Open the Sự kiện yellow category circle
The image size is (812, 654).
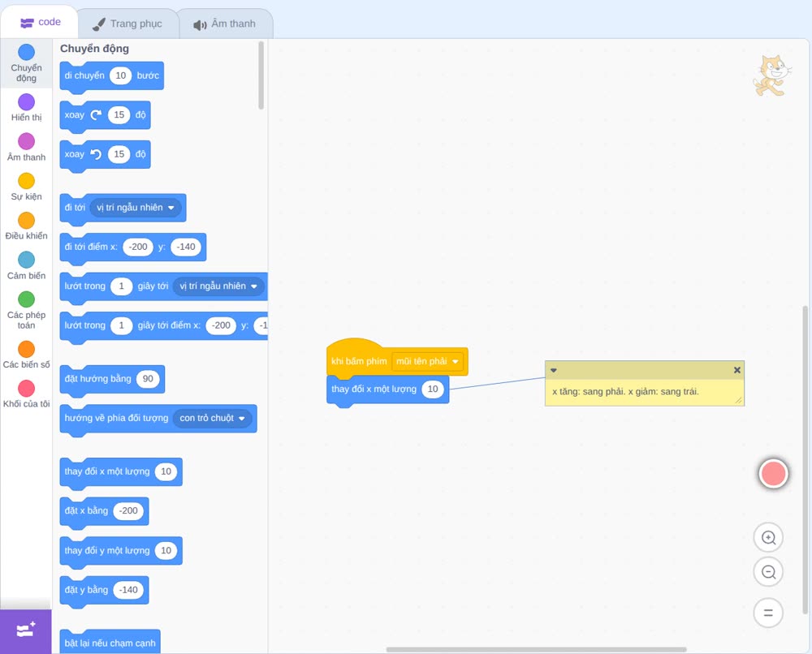(27, 181)
